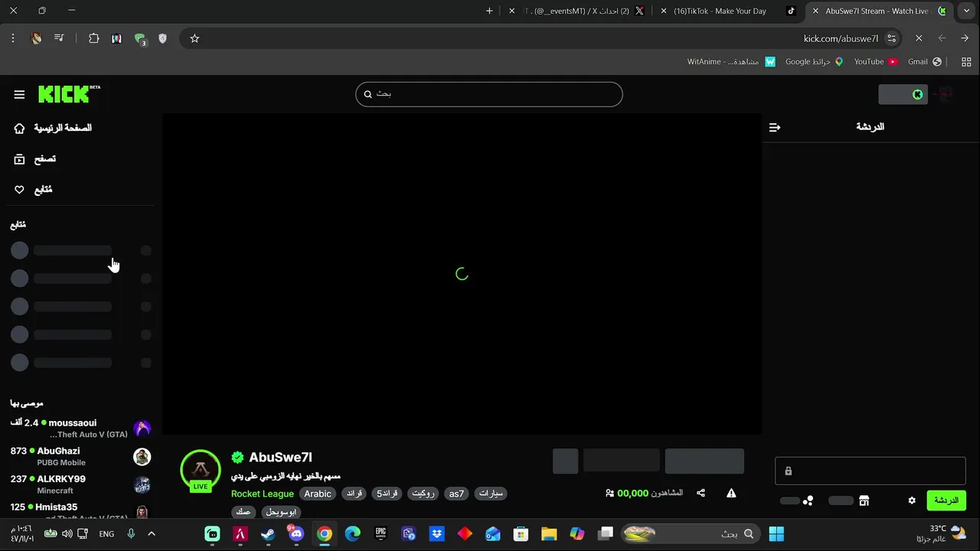Open recommended channel ALKRKY99
Screen dimensions: 980x551
click(x=80, y=484)
